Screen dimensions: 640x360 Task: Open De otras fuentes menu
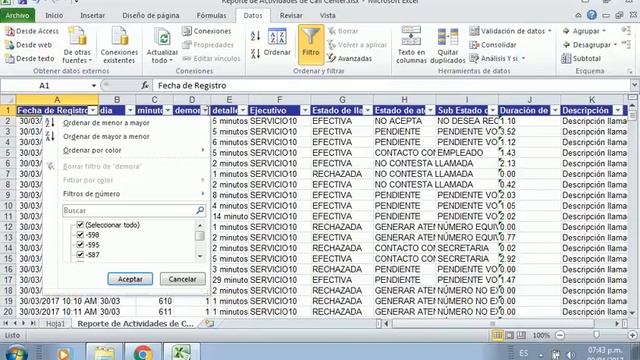[77, 45]
